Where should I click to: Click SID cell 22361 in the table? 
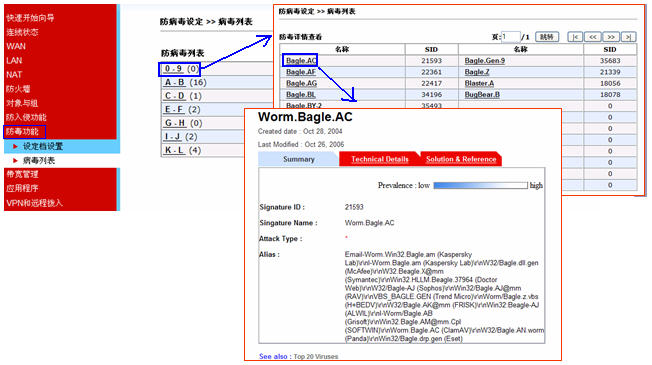[432, 72]
